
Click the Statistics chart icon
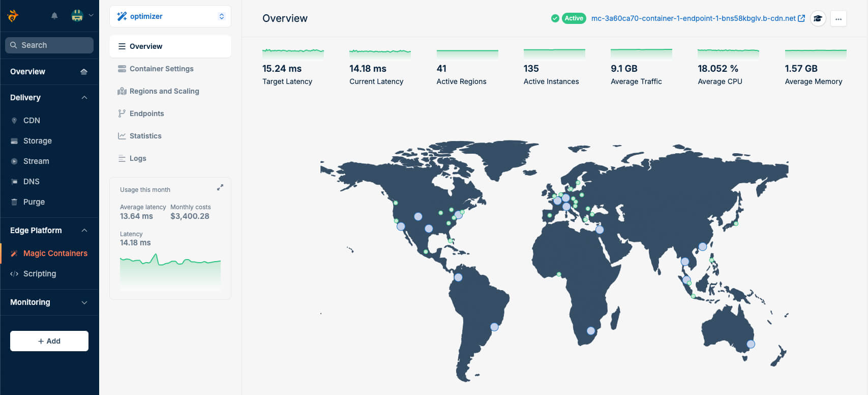(x=122, y=136)
